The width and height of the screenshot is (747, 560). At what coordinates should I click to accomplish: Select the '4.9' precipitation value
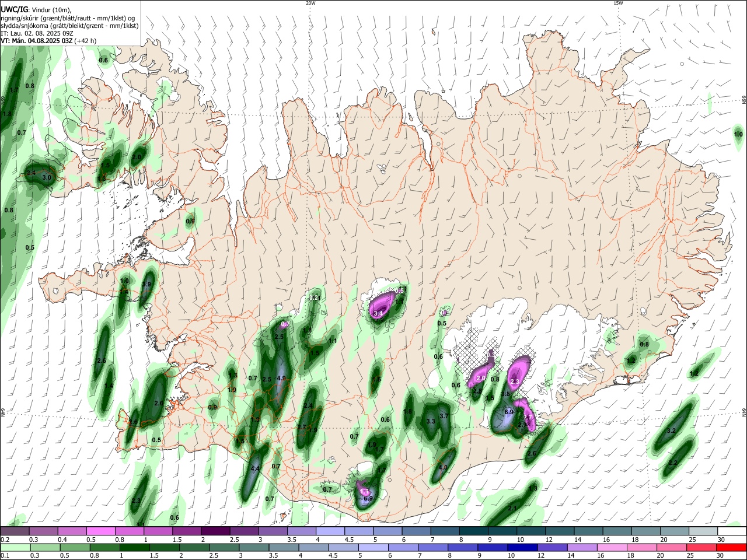coord(281,378)
